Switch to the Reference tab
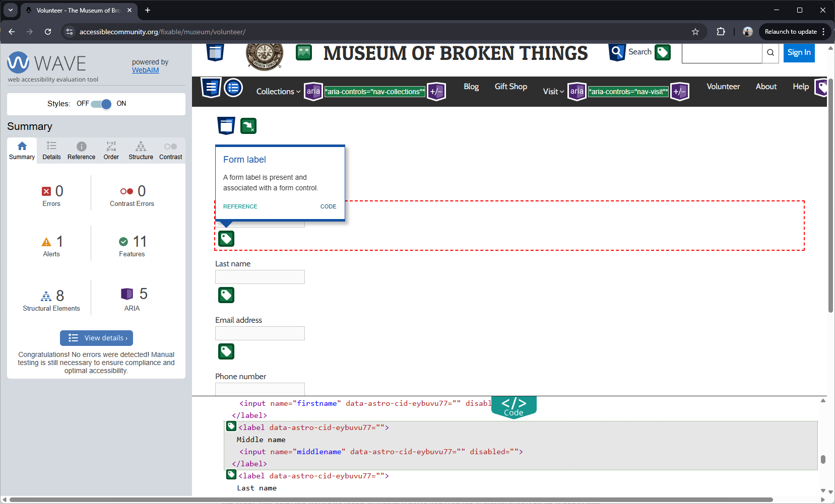The image size is (835, 504). (81, 151)
